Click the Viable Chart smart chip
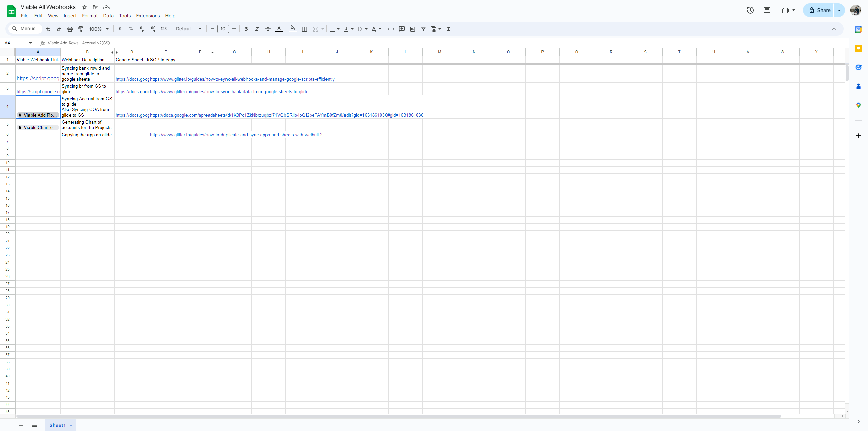The height and width of the screenshot is (431, 868). pos(38,128)
